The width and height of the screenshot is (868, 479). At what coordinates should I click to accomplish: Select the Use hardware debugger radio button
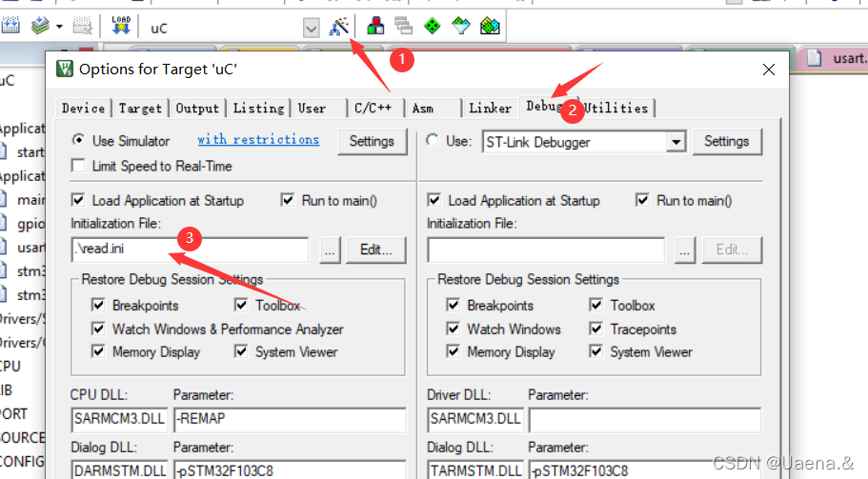click(x=433, y=141)
